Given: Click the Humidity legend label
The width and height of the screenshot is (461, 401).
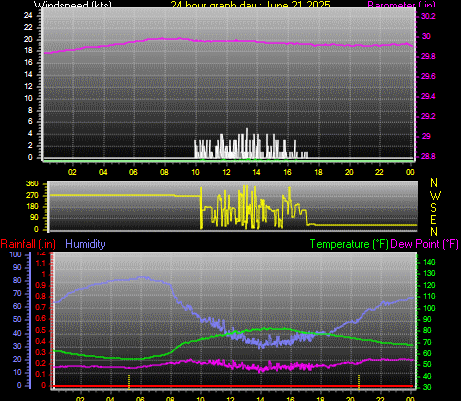Looking at the screenshot, I should pos(85,244).
